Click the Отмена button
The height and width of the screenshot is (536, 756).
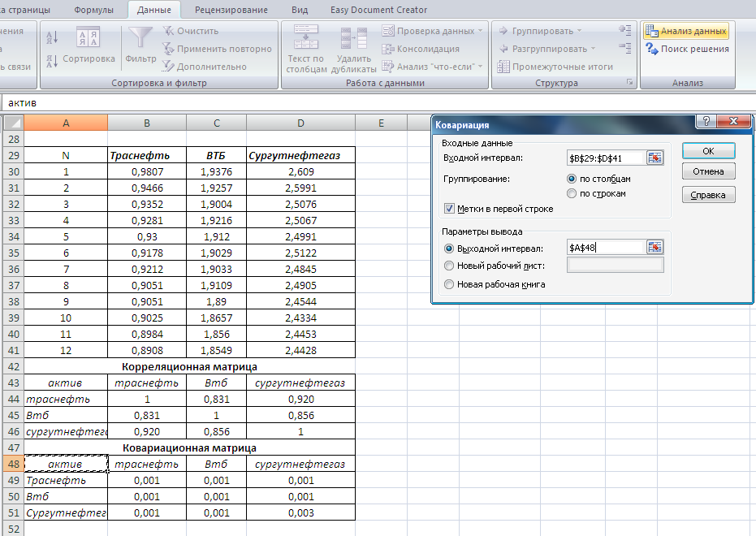click(708, 171)
